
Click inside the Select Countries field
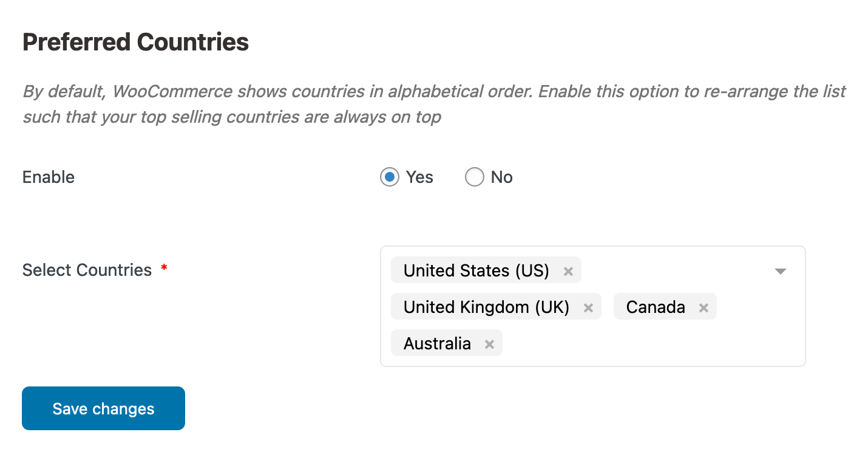click(668, 343)
